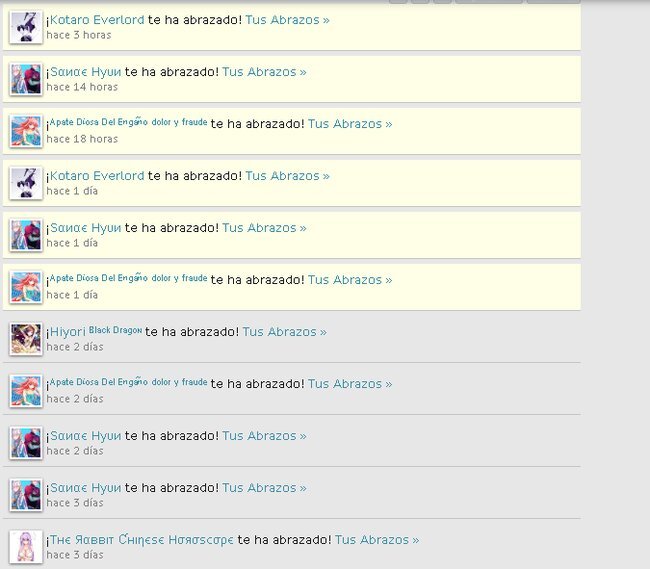Image resolution: width=650 pixels, height=569 pixels.
Task: Click Tus Abrazos link in first Kotaro notification
Action: [x=287, y=20]
